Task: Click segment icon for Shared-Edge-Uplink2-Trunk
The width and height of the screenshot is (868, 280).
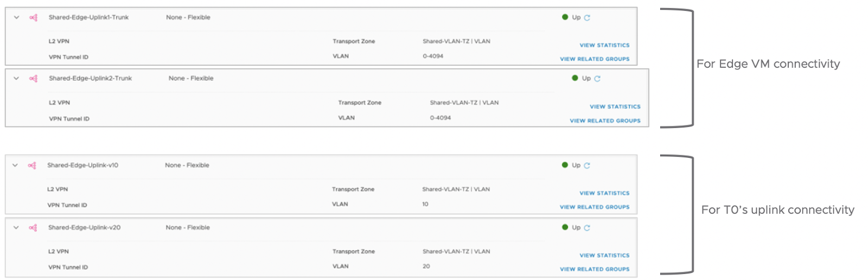Action: coord(34,78)
